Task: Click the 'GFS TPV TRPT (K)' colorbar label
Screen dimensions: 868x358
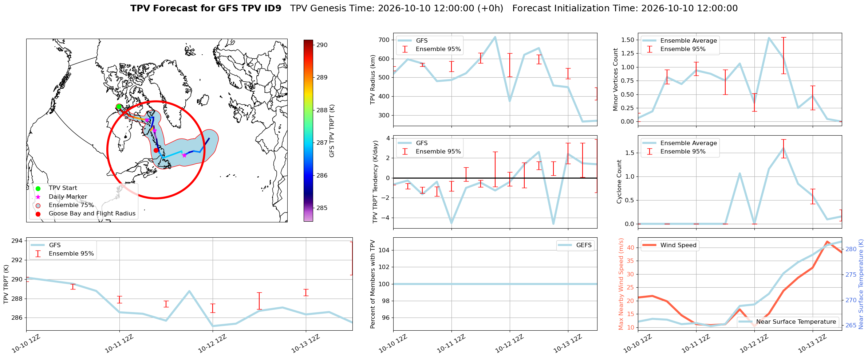Action: [332, 131]
